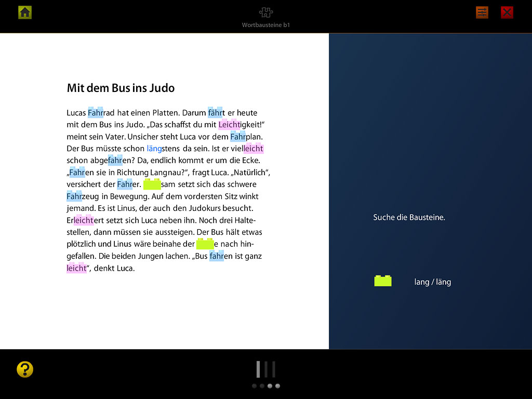Click the third dim level bar
This screenshot has height=399, width=532.
pyautogui.click(x=273, y=369)
